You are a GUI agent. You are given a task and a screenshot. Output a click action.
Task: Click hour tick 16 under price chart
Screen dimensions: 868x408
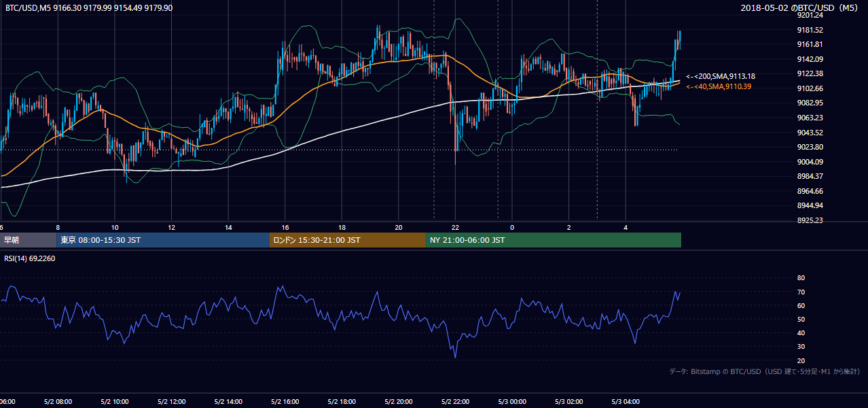285,227
